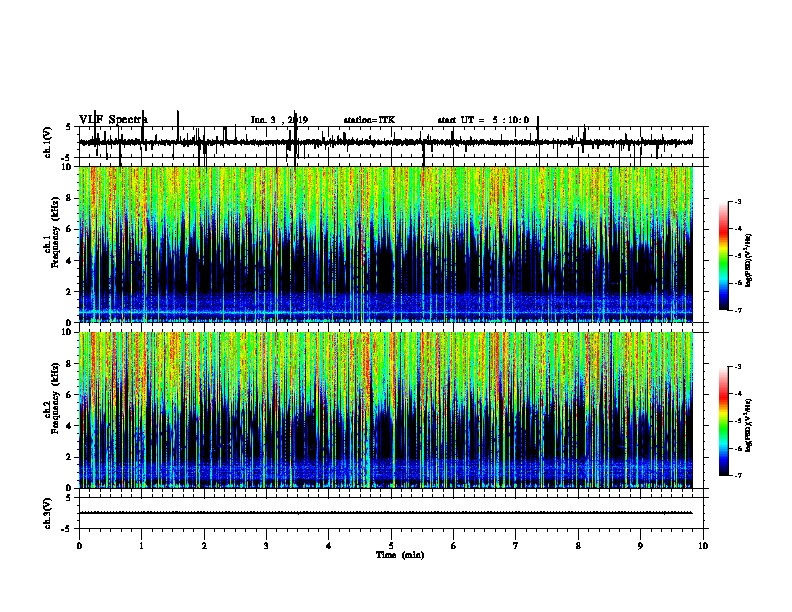Click time axis tick label '5'
This screenshot has width=792, height=612.
(x=391, y=546)
